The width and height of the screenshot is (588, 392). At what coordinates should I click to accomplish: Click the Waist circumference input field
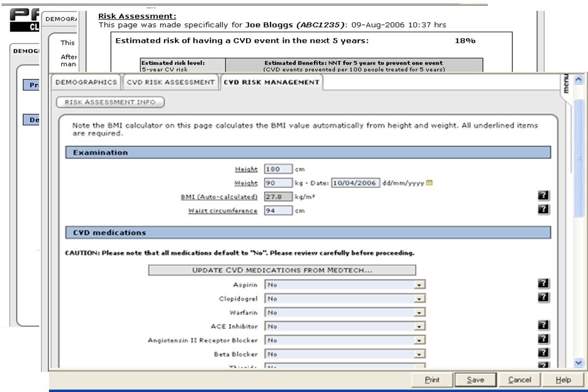(278, 211)
